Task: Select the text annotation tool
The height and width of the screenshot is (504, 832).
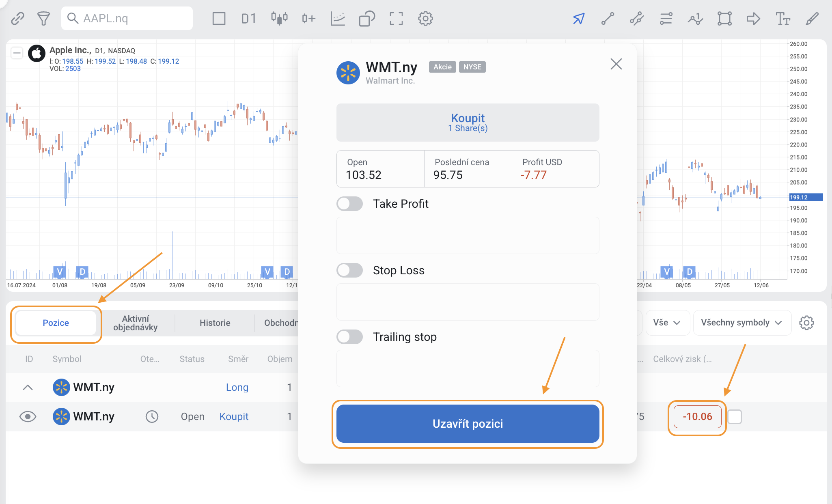Action: [x=782, y=18]
